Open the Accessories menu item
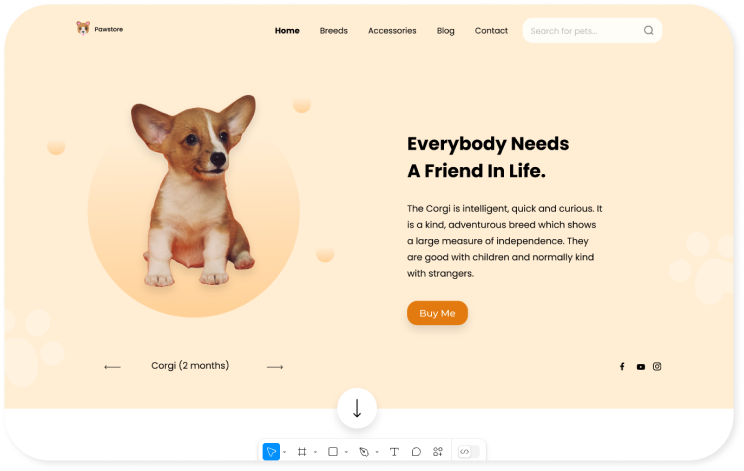Screen dimensions: 744x471 [x=392, y=30]
